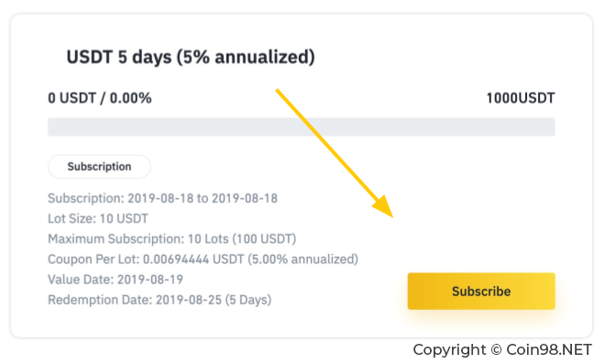This screenshot has height=364, width=605.
Task: Click the (5 Days) duration text
Action: (x=248, y=300)
